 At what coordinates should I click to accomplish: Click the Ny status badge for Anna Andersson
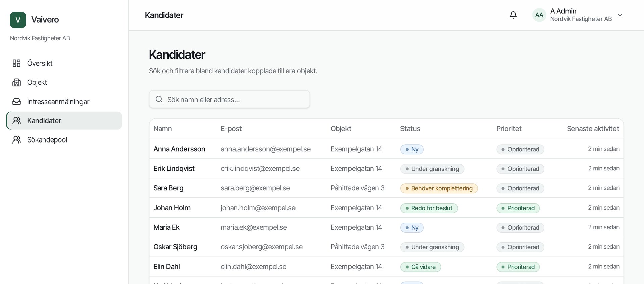(412, 149)
